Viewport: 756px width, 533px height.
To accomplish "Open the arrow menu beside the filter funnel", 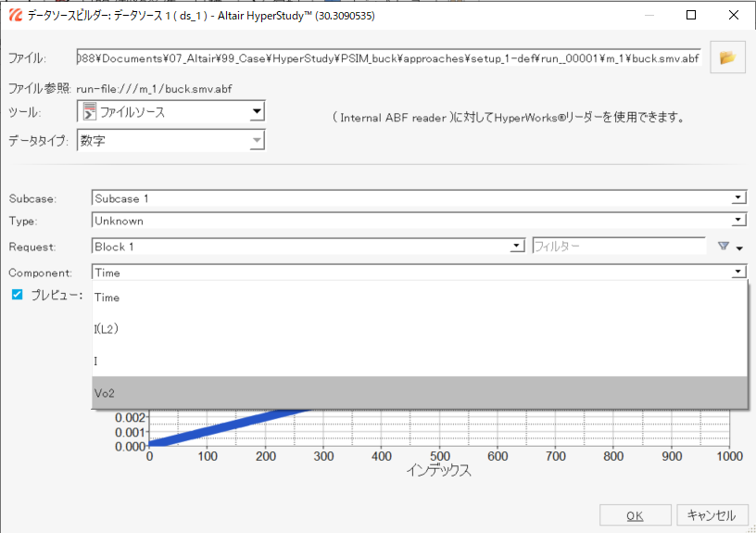I will point(739,248).
